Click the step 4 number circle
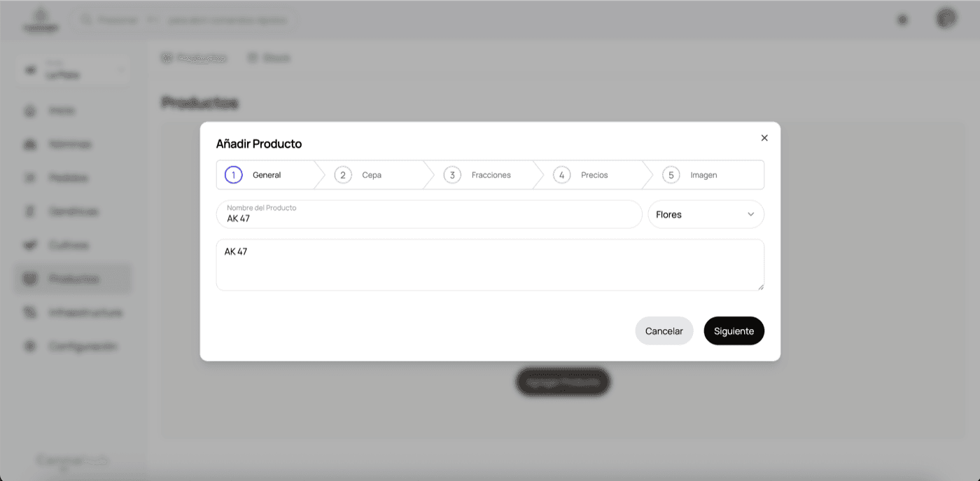Screen dimensions: 980x481 [x=561, y=175]
